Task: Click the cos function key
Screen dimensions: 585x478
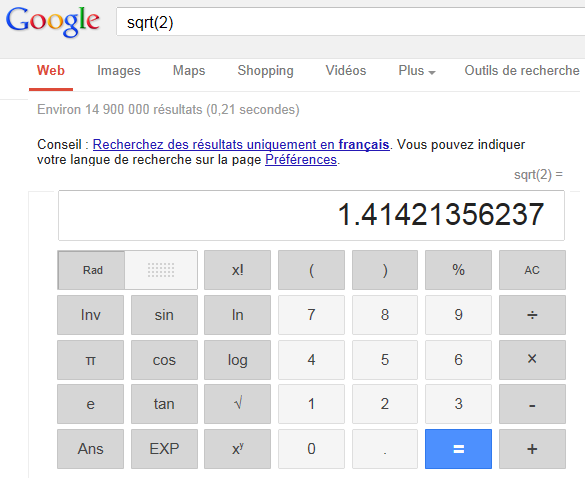Action: (164, 360)
